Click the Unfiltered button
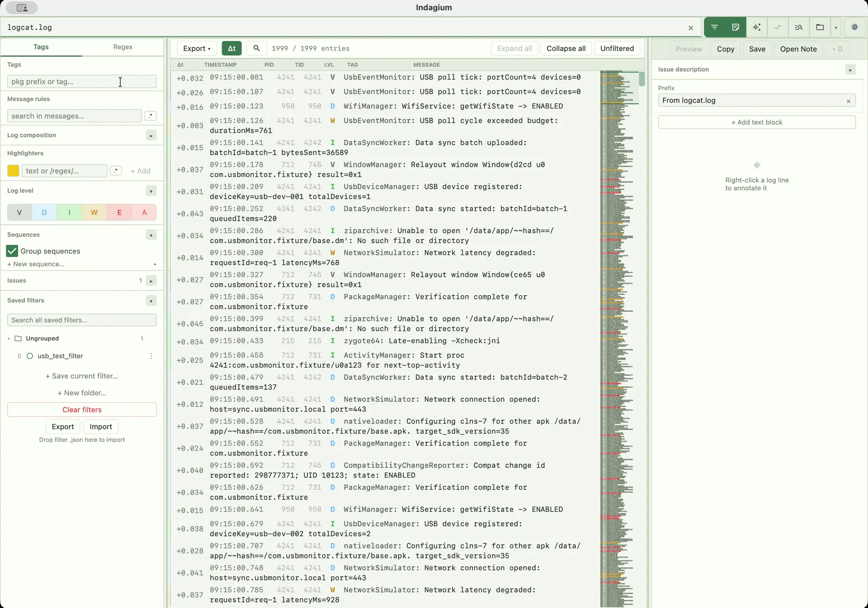This screenshot has height=608, width=868. (617, 48)
